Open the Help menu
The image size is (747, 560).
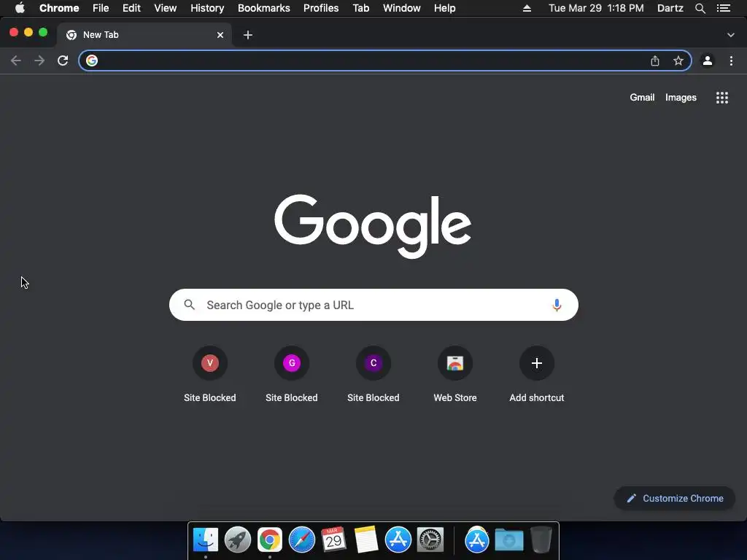click(444, 8)
